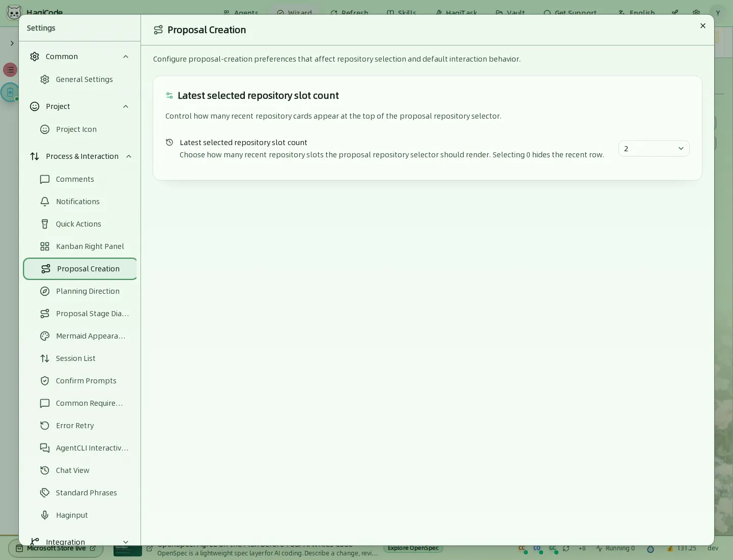Click the tag icon for Standard Phrases
This screenshot has height=560, width=733.
click(x=45, y=493)
